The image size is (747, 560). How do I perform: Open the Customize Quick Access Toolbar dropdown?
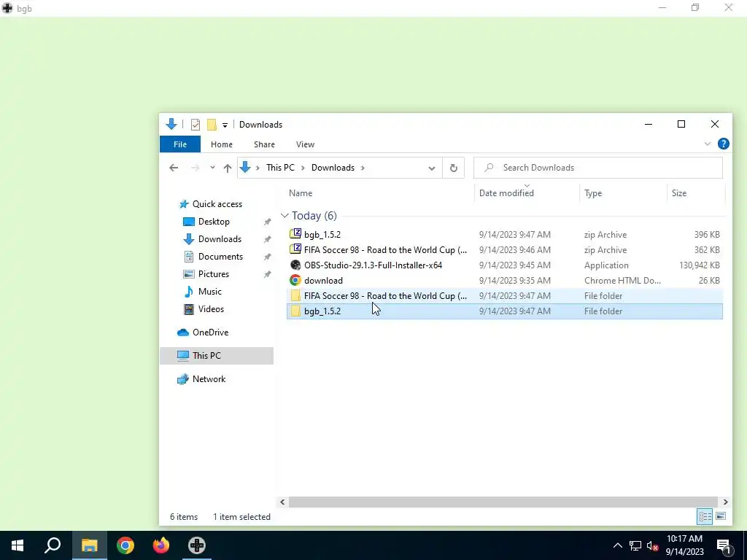pos(225,125)
